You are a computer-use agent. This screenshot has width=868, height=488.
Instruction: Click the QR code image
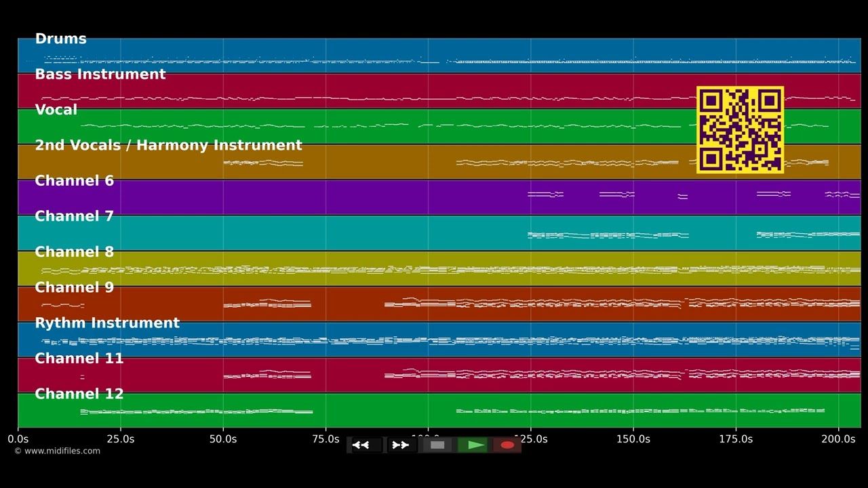(740, 129)
